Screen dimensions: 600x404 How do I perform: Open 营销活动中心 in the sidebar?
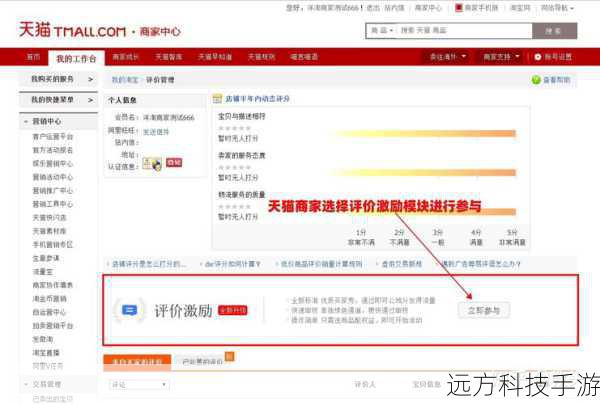click(x=52, y=177)
